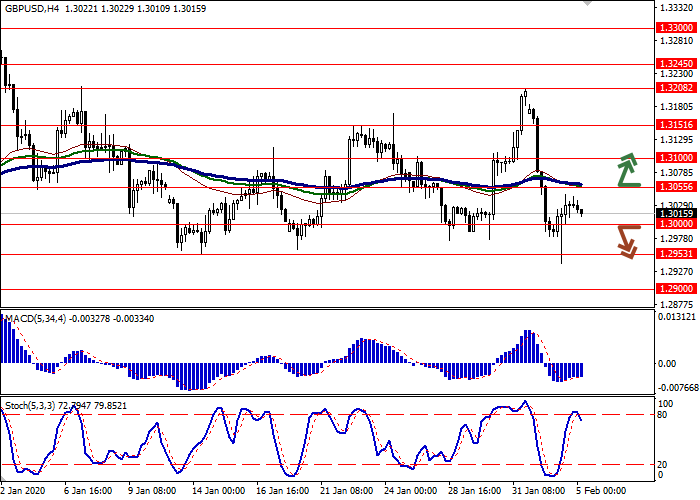Select the 1.30556 price level tag

pos(677,187)
